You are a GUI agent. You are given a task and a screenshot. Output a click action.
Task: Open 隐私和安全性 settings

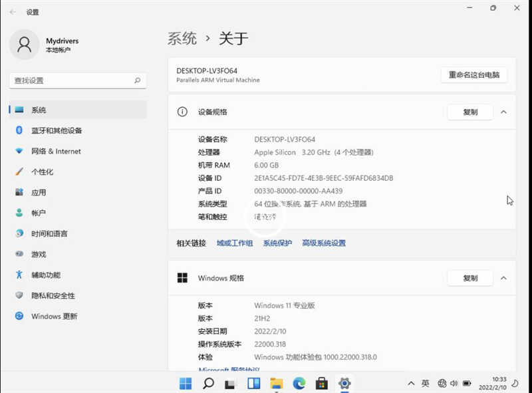click(78, 296)
